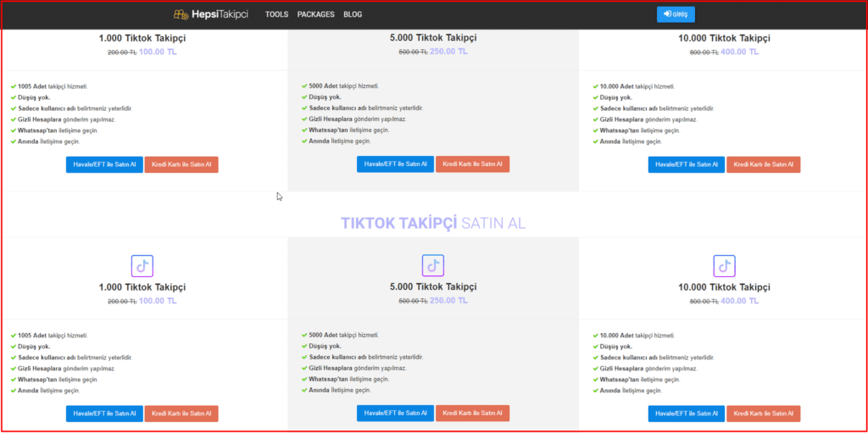868x433 pixels.
Task: Go to the BLOG page
Action: (x=353, y=14)
